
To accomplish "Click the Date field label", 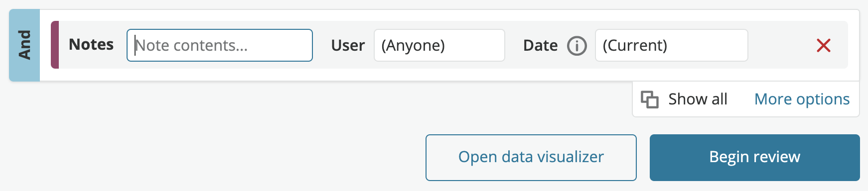I will coord(540,45).
